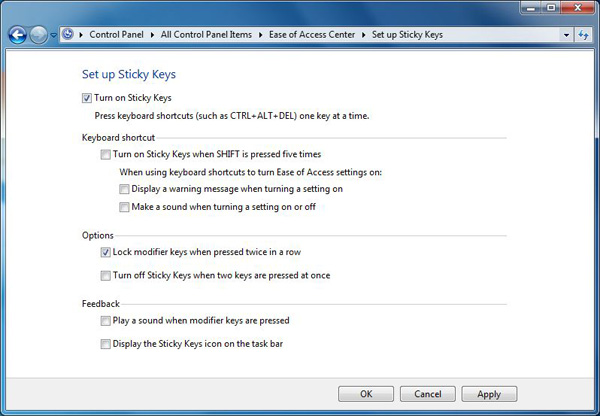This screenshot has width=600, height=416.
Task: Go to Ease of Access Center breadcrumb
Action: pyautogui.click(x=313, y=35)
